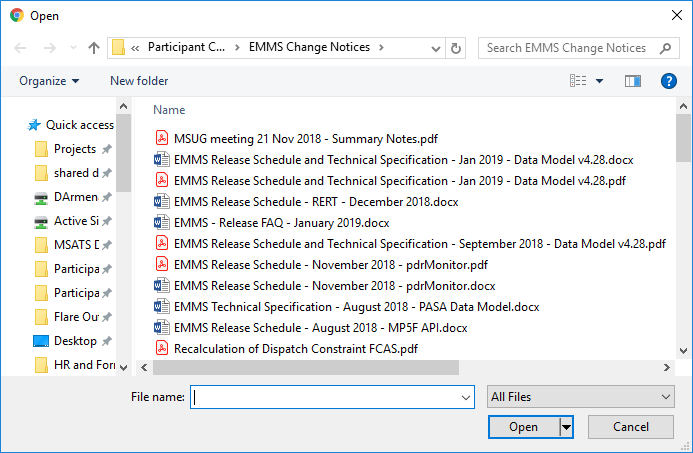Click the Open button
The image size is (693, 453).
(x=524, y=427)
